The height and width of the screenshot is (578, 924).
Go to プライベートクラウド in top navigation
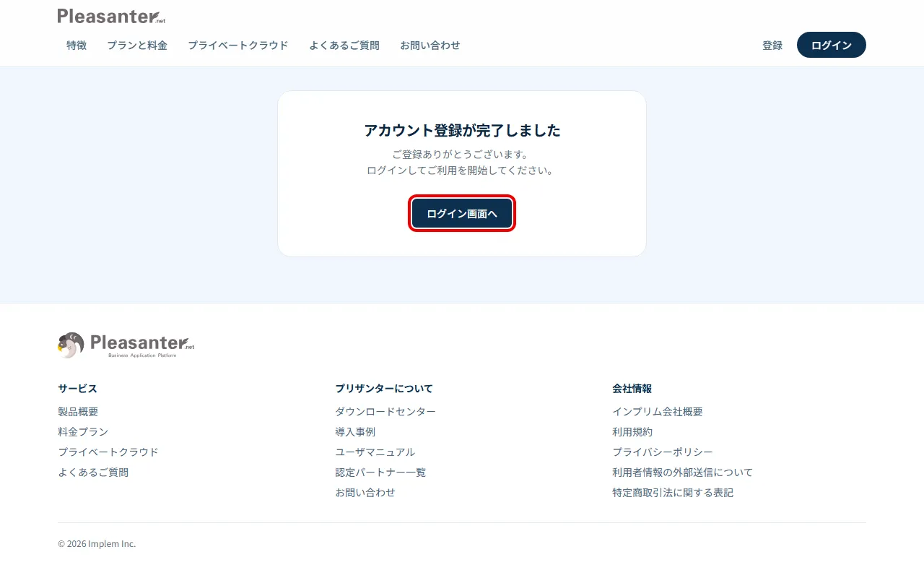(x=238, y=45)
